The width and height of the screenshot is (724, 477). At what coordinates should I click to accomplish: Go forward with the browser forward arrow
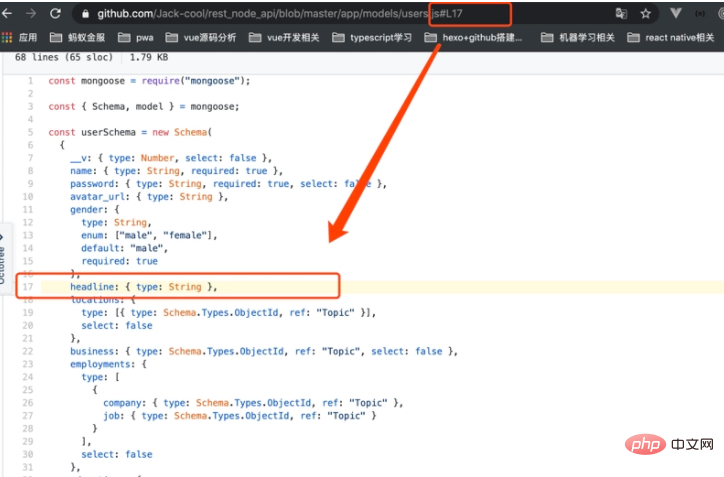[x=31, y=14]
